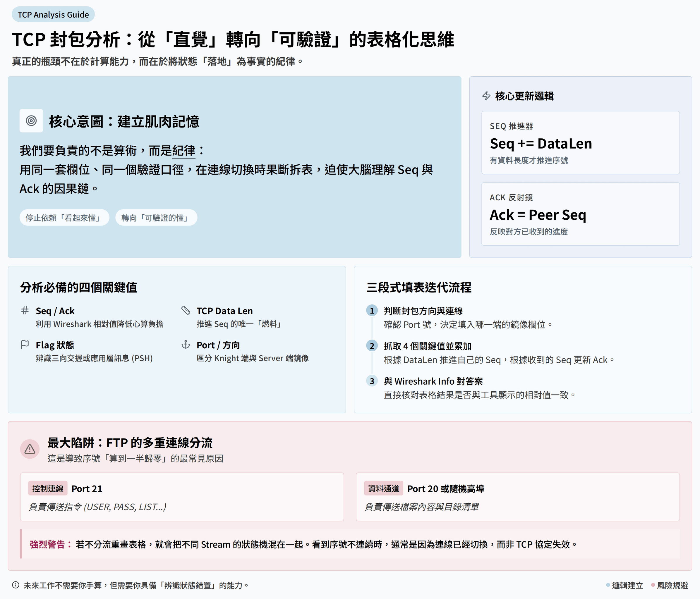This screenshot has height=599, width=700.
Task: Click step number 1 circle
Action: click(372, 311)
